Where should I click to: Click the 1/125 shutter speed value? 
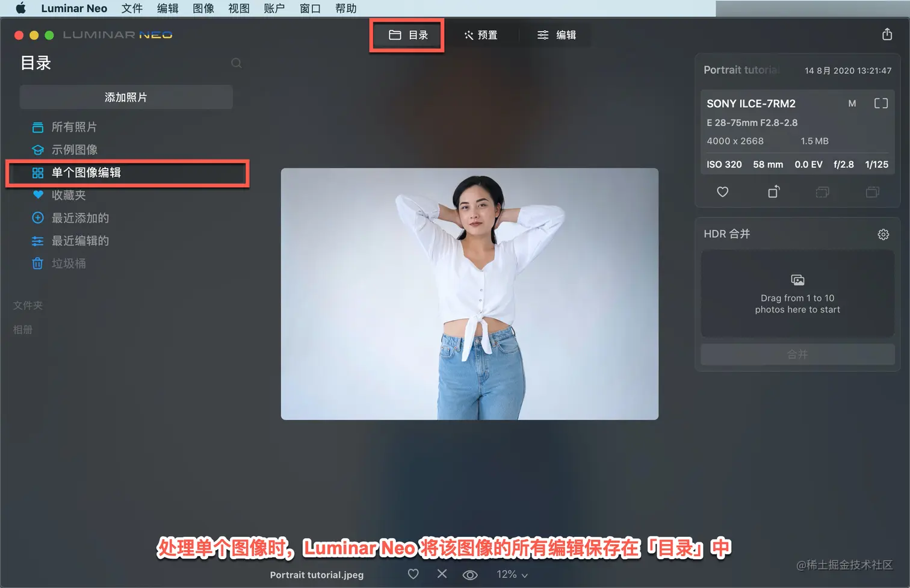point(877,164)
